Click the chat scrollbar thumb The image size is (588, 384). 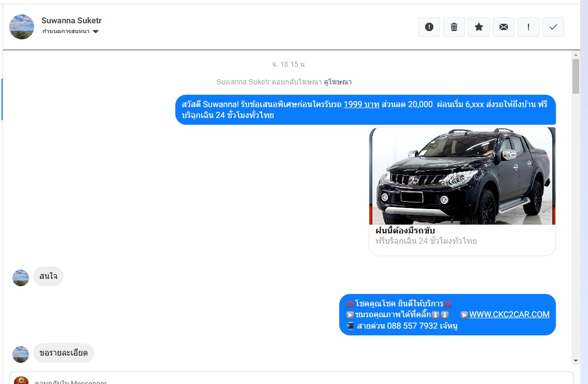(576, 76)
